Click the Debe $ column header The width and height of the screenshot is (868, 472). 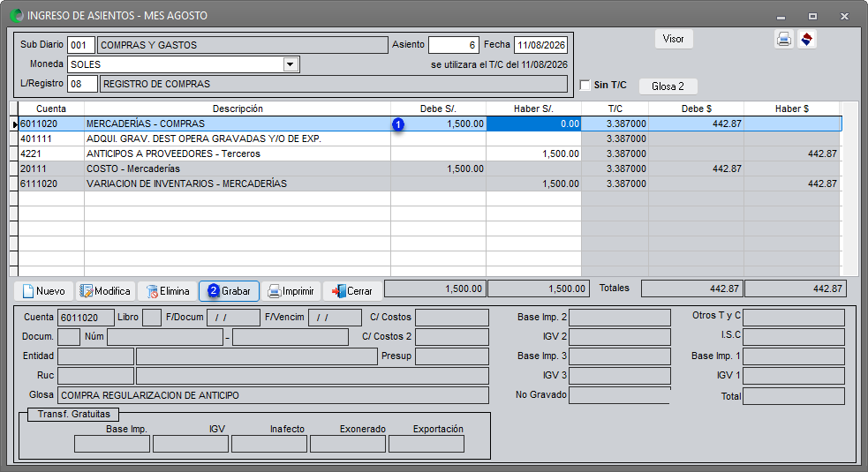click(697, 109)
